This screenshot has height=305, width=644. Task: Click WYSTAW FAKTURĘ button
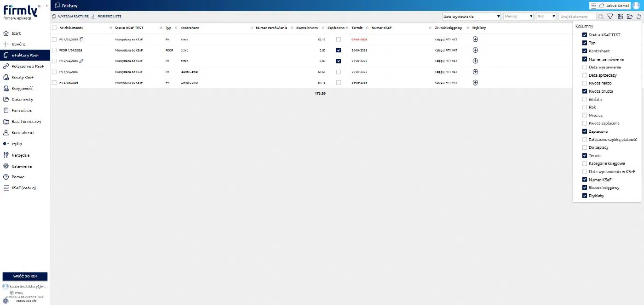(x=70, y=17)
